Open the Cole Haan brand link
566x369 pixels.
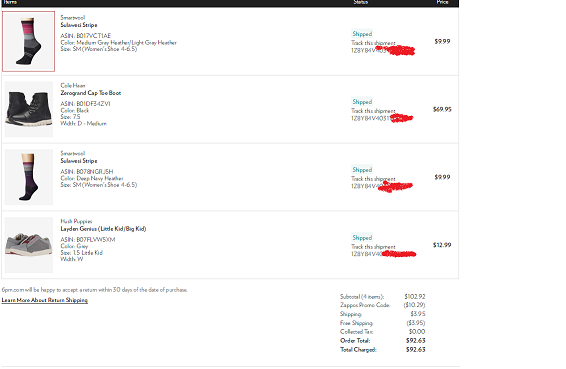point(73,86)
